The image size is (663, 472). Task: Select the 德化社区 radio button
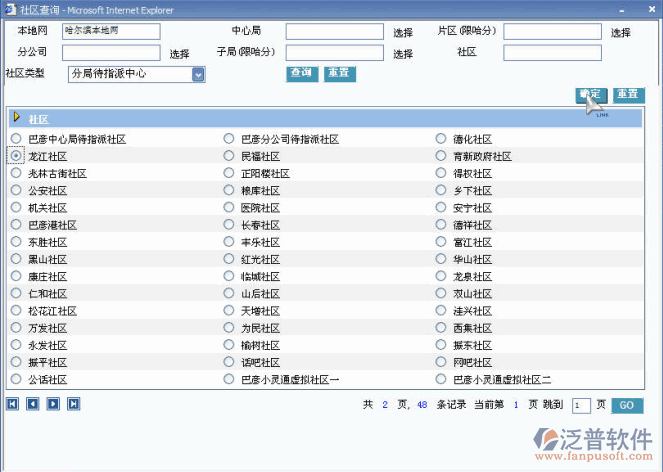pyautogui.click(x=441, y=139)
